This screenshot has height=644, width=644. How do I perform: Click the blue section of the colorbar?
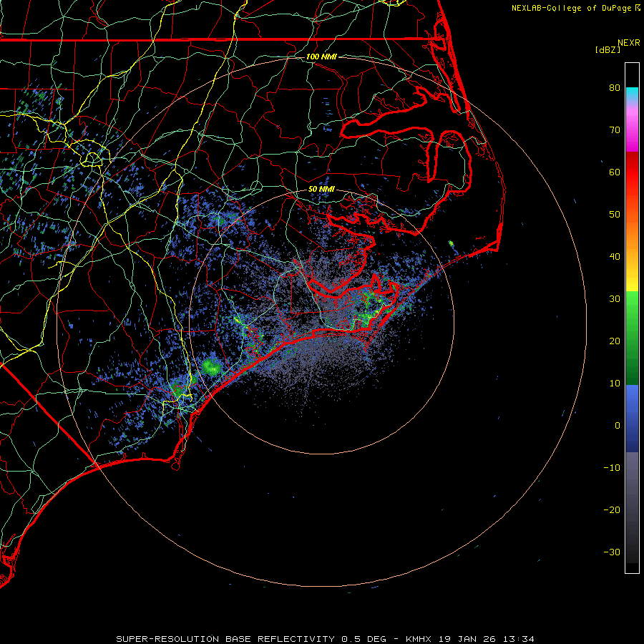click(632, 418)
